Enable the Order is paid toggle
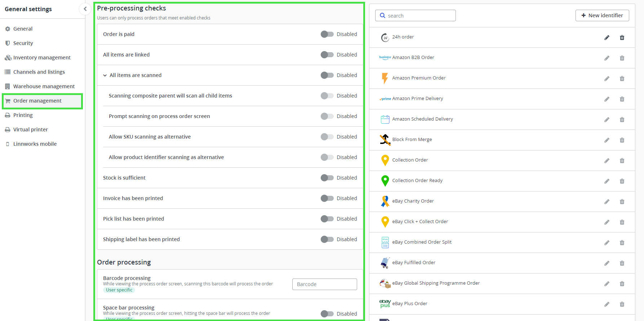 [327, 34]
